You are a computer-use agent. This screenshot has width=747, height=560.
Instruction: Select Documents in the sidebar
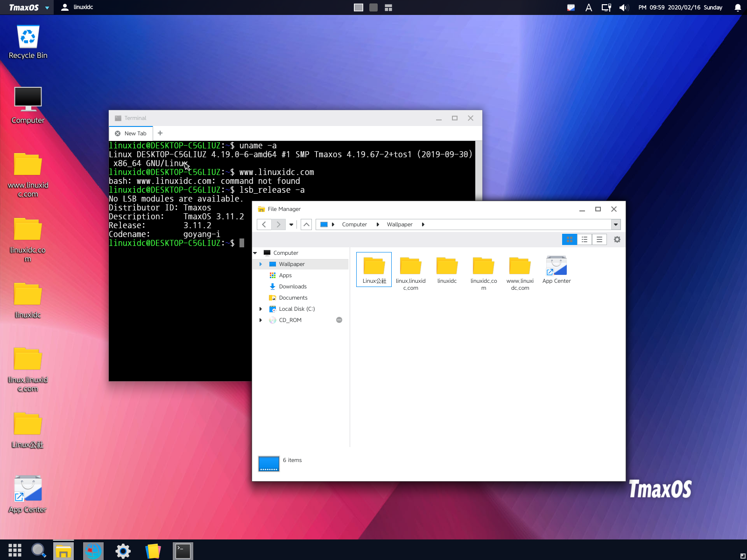(293, 298)
